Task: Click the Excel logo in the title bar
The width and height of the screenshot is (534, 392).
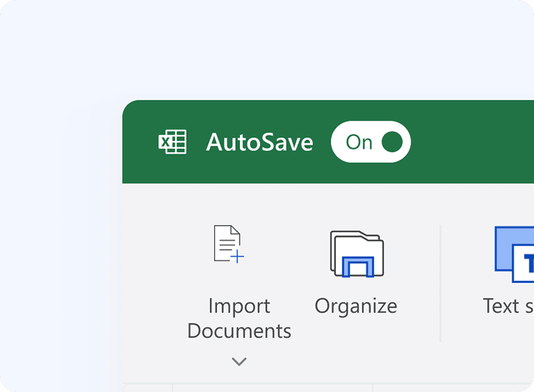Action: [x=173, y=141]
